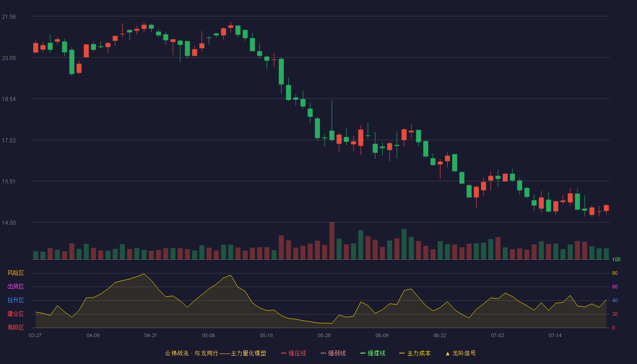
Task: Toggle the 强撑线 legend entry
Action: tap(373, 353)
